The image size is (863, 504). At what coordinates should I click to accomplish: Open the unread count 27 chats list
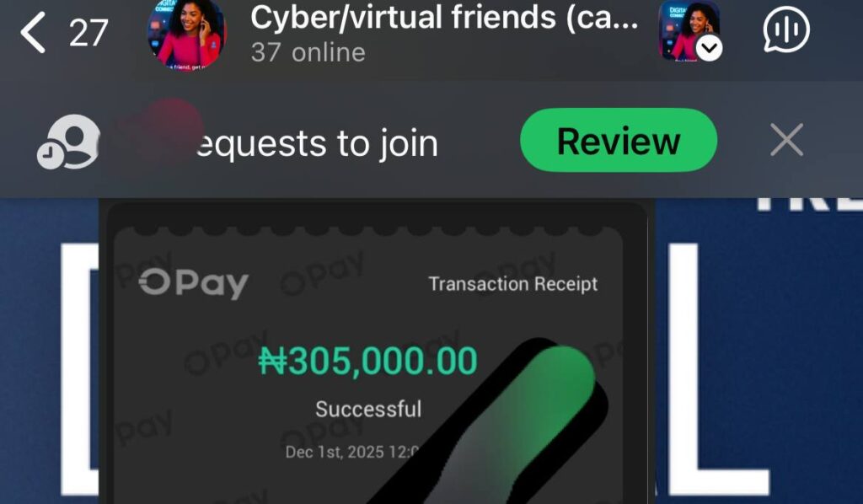point(88,34)
